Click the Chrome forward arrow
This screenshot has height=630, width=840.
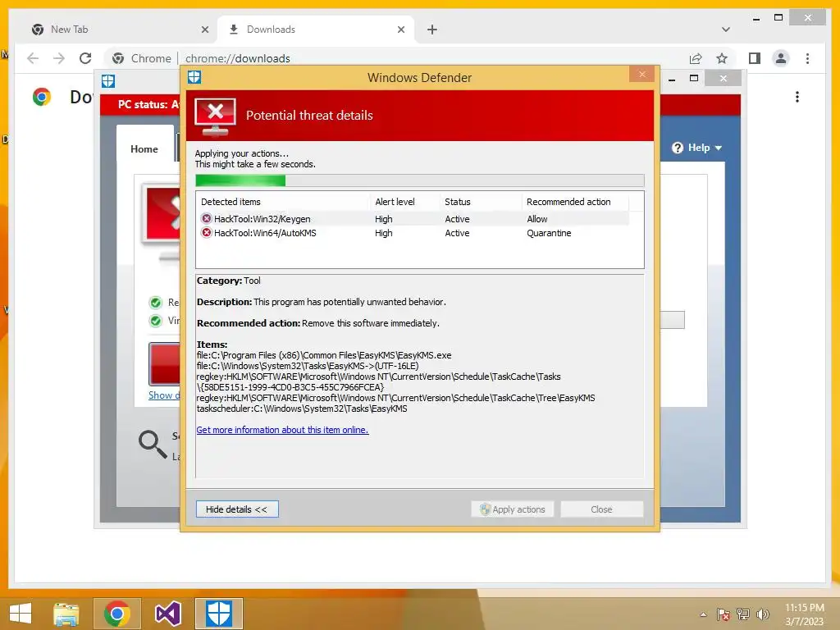click(x=59, y=58)
